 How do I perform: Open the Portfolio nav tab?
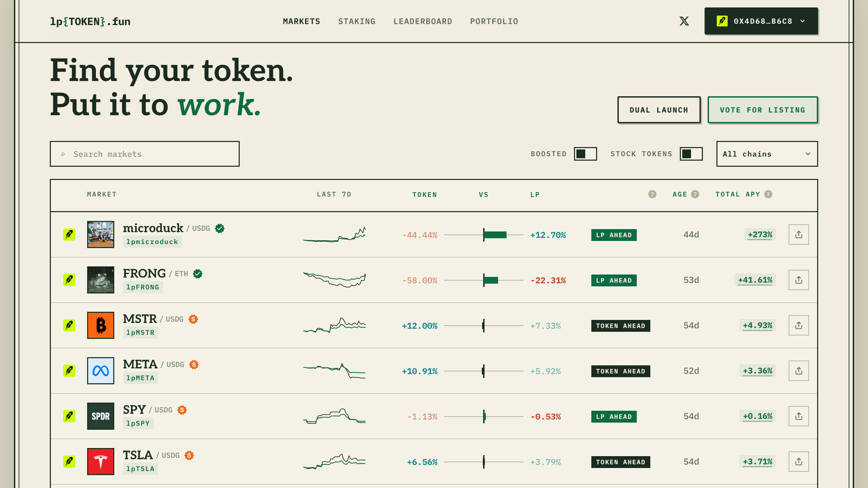[x=494, y=21]
